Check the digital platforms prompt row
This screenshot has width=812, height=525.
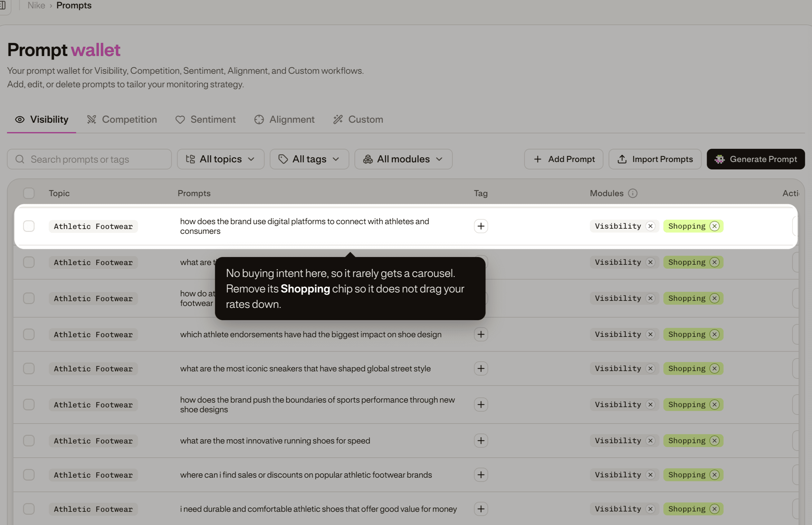(29, 226)
